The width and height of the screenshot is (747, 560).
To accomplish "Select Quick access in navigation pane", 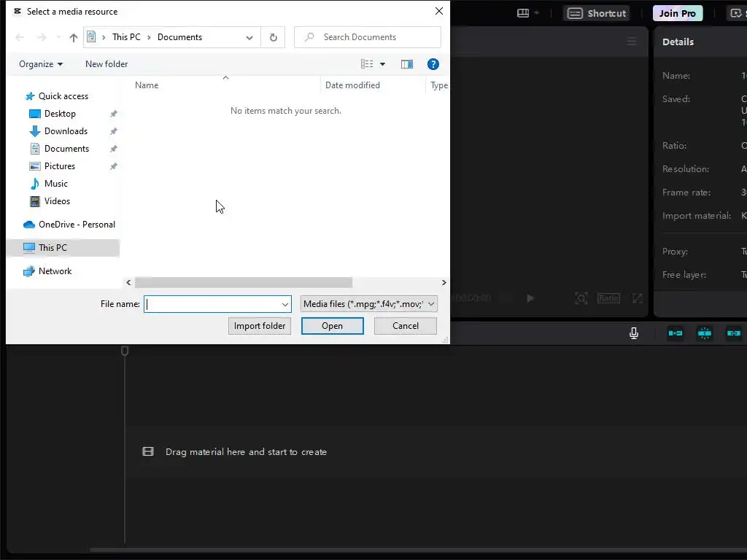I will [63, 96].
